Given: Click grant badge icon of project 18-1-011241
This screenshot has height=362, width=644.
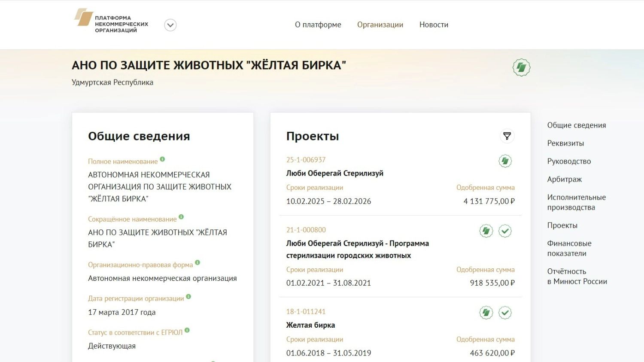Looking at the screenshot, I should [486, 313].
